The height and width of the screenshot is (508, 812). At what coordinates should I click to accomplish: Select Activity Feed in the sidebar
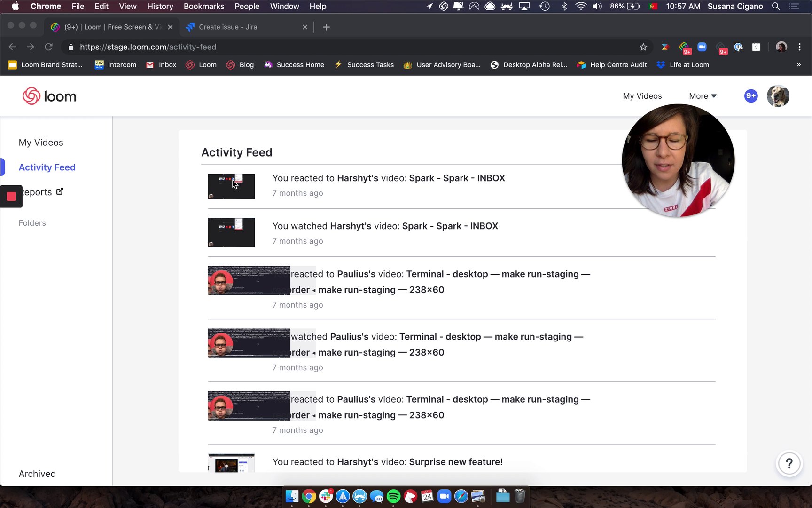(x=47, y=167)
